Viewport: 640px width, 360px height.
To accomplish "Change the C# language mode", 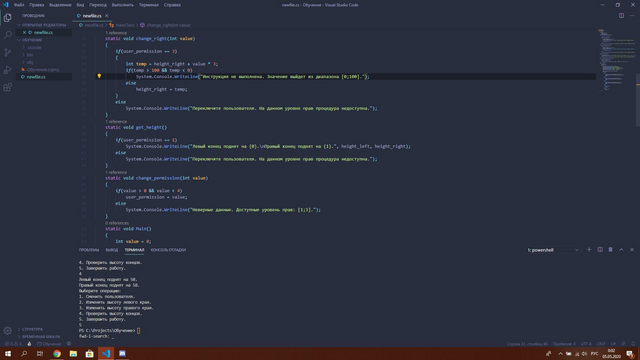I will click(x=613, y=344).
